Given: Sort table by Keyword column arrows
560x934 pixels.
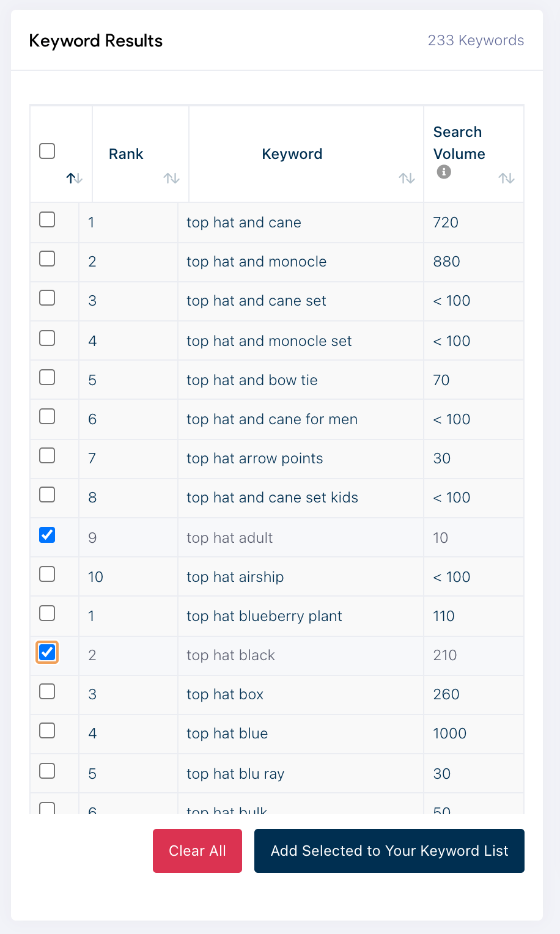Looking at the screenshot, I should coord(407,178).
